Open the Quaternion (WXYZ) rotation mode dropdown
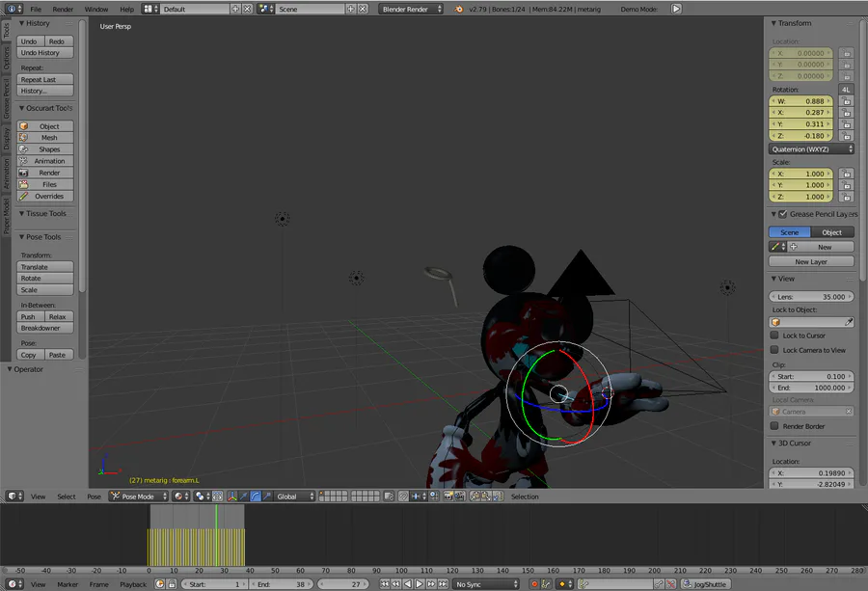The width and height of the screenshot is (868, 591). [x=811, y=149]
